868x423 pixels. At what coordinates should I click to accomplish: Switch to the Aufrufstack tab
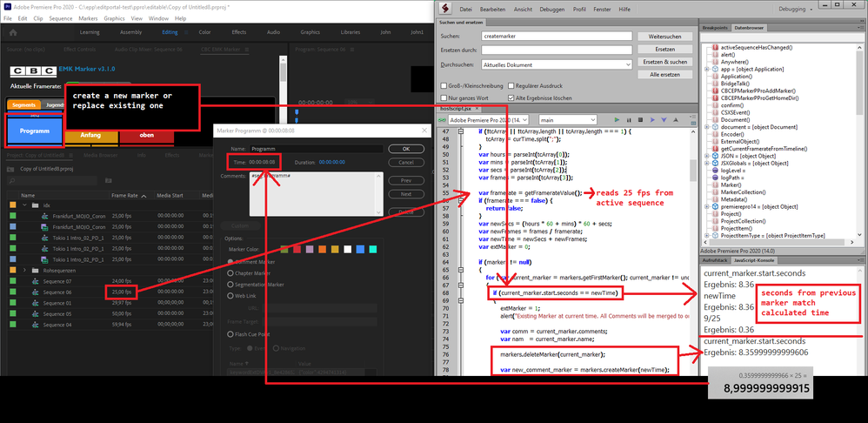[x=714, y=259]
